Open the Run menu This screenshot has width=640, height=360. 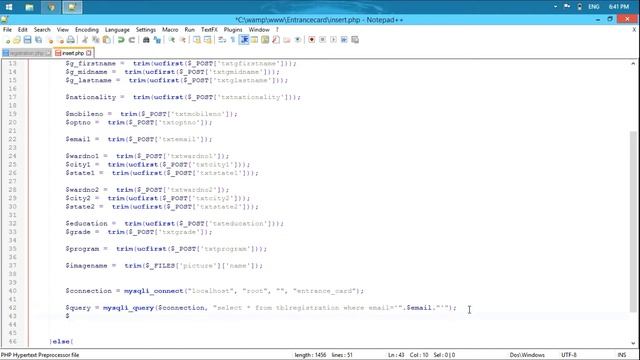coord(189,30)
